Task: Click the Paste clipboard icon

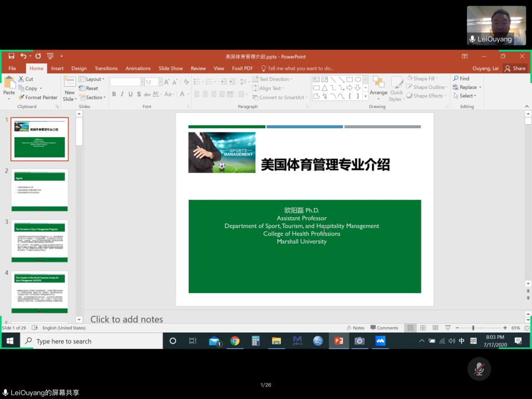Action: [9, 83]
